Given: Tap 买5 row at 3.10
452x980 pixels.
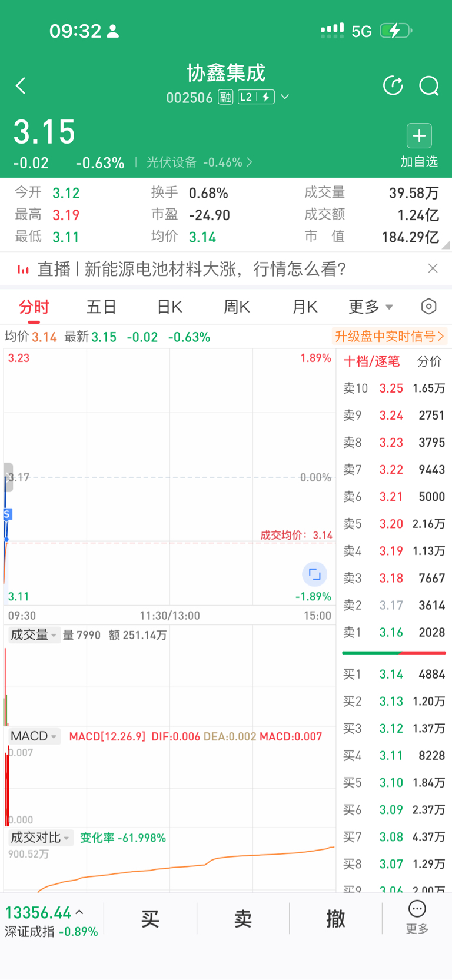Looking at the screenshot, I should (394, 782).
